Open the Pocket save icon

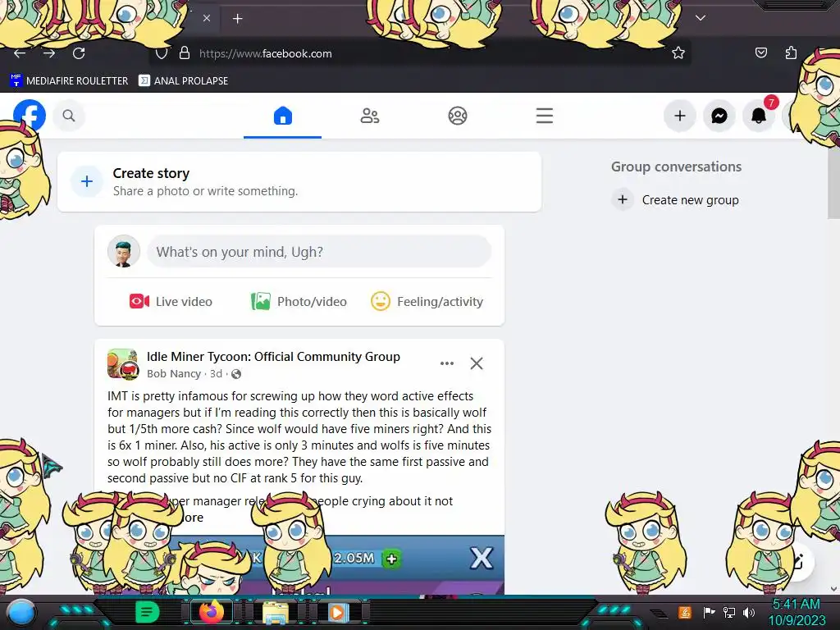(760, 53)
